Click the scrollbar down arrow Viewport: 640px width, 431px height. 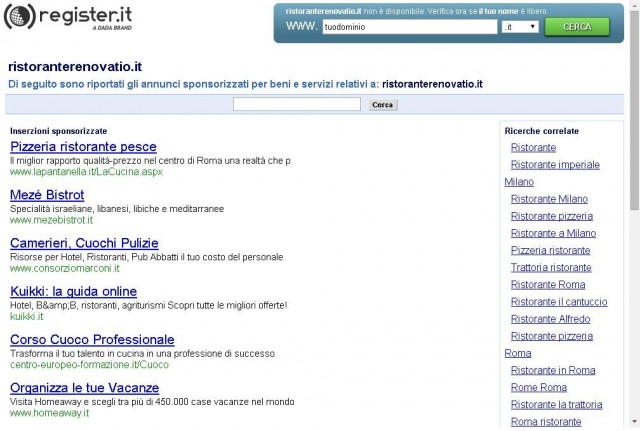pyautogui.click(x=635, y=422)
